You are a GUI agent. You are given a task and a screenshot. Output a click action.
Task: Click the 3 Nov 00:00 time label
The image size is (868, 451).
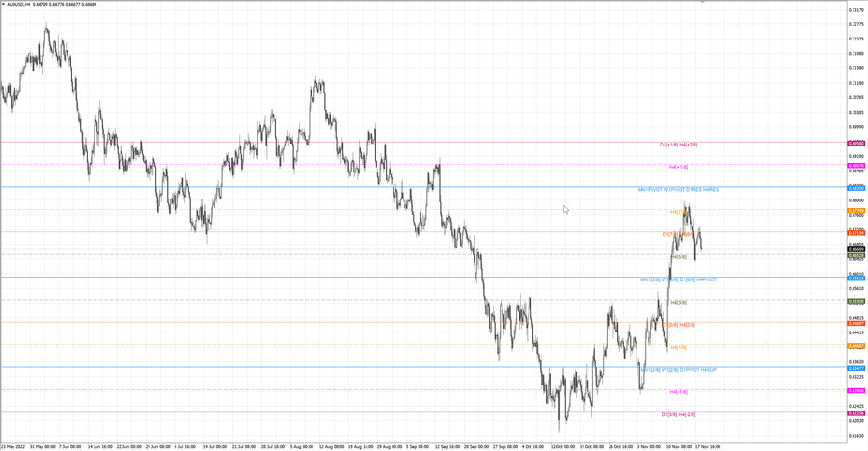649,446
